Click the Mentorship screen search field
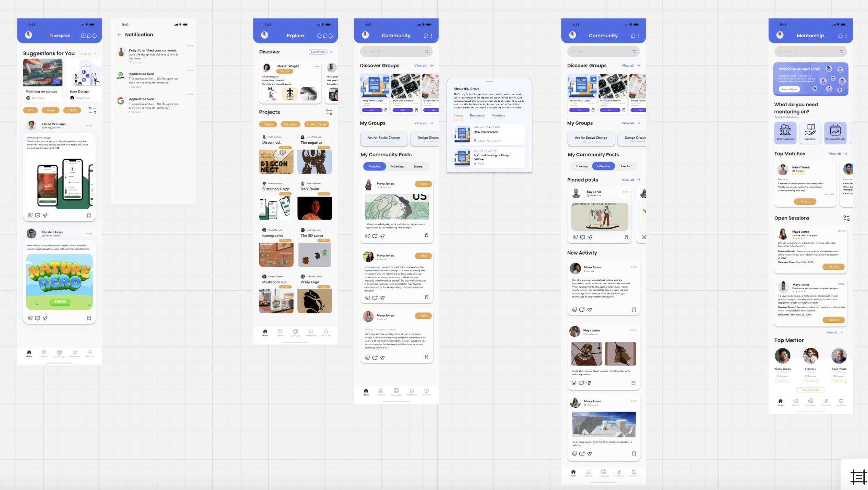This screenshot has width=868, height=490. [811, 51]
